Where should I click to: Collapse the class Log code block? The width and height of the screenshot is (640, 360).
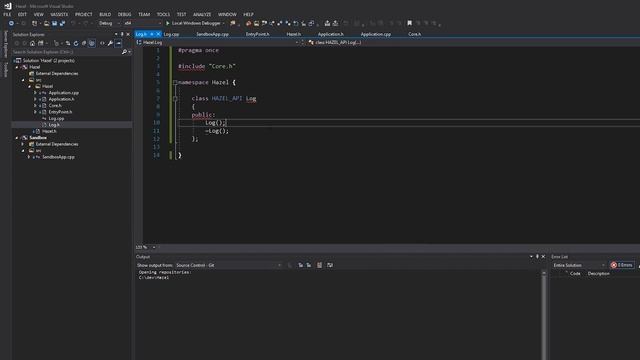tap(175, 98)
